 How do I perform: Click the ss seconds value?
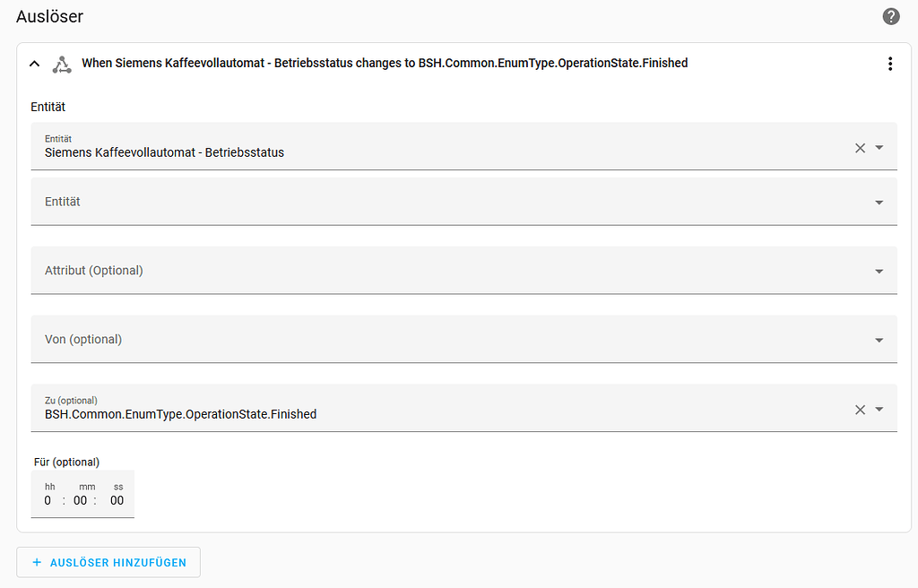tap(117, 500)
